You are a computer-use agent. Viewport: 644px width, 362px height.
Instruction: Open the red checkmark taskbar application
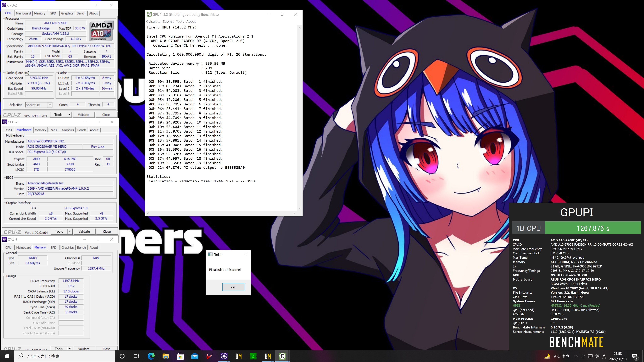point(209,356)
